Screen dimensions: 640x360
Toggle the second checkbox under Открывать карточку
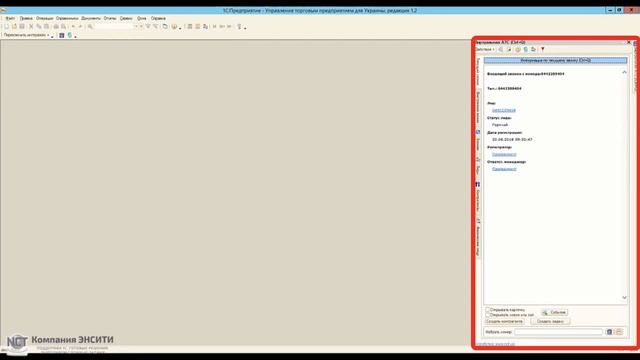point(487,315)
